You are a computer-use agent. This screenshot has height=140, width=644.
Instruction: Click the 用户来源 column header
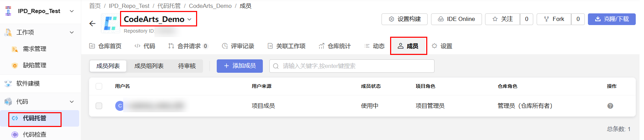tap(261, 86)
